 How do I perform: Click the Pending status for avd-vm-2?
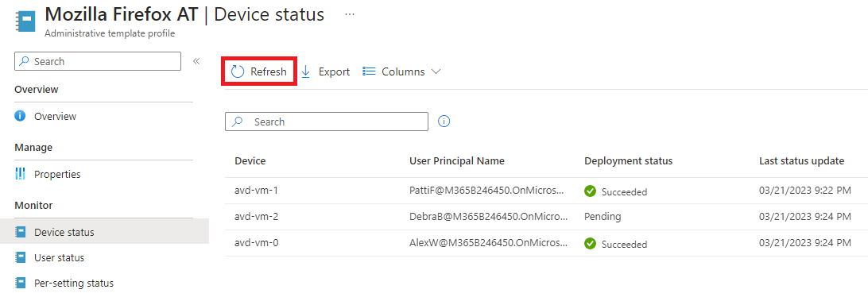pos(603,217)
